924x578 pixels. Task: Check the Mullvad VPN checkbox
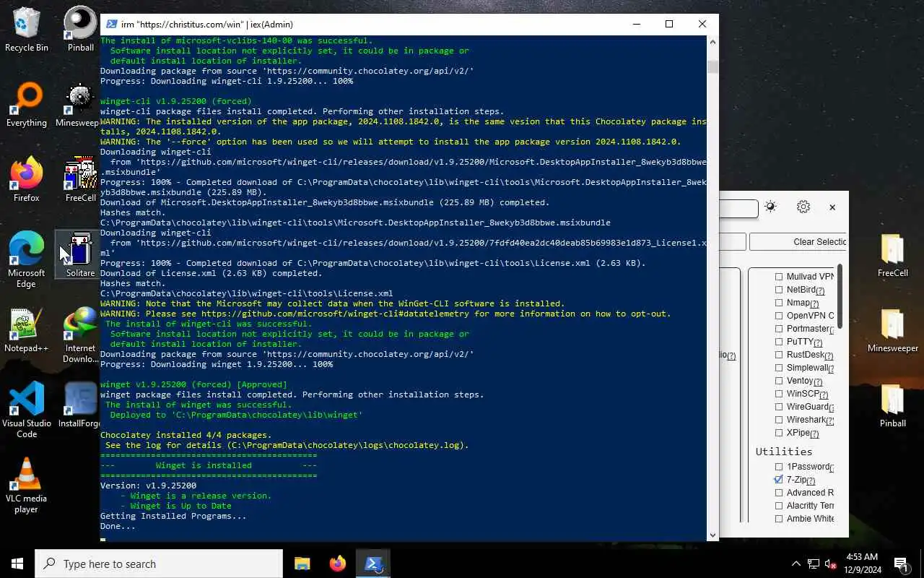[x=779, y=277]
